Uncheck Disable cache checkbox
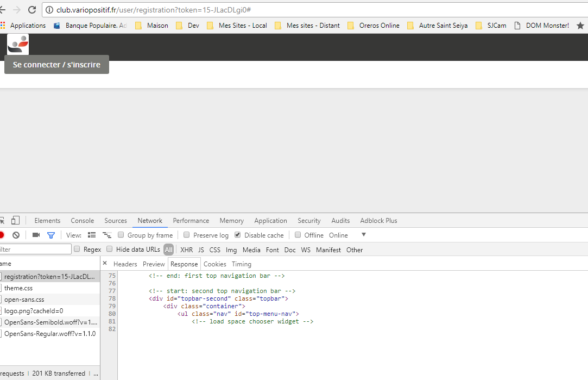This screenshot has width=588, height=380. click(237, 235)
